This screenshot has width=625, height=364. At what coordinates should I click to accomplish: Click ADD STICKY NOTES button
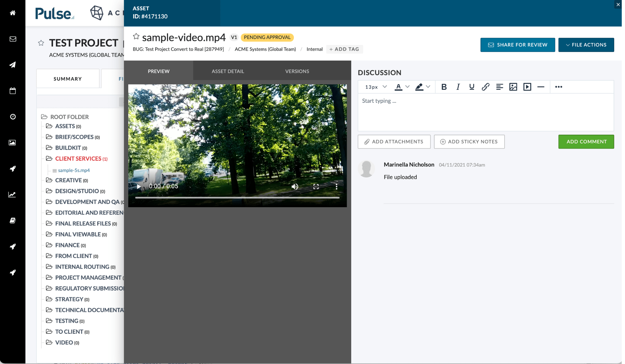pos(469,142)
